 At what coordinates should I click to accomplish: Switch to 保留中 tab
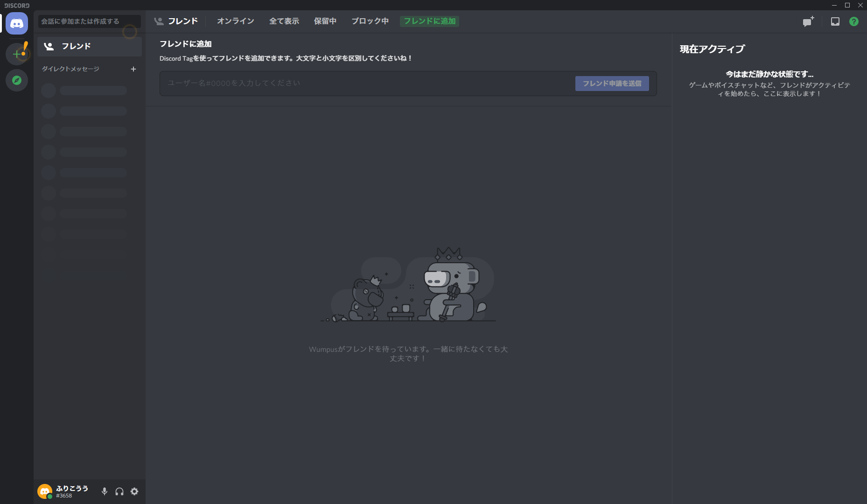[325, 21]
